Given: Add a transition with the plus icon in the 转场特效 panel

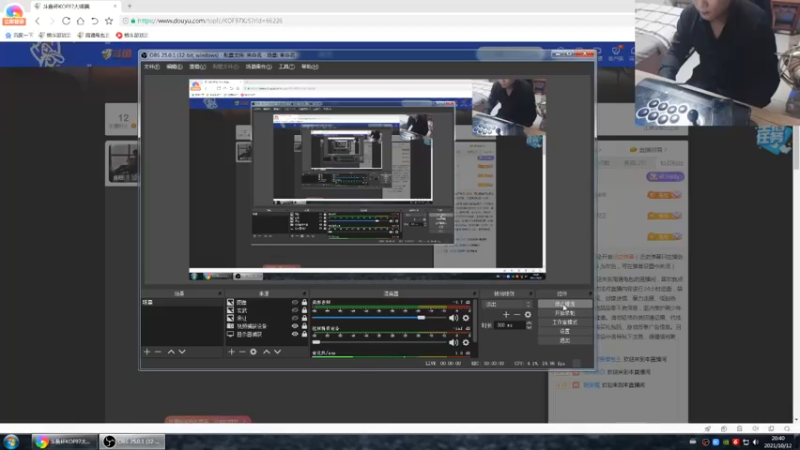Looking at the screenshot, I should pos(506,314).
